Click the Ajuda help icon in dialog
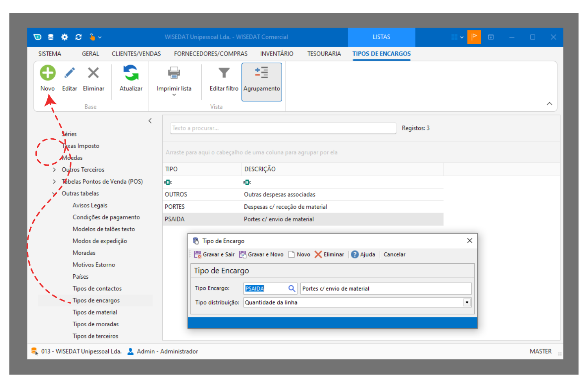588x381 pixels. pos(355,254)
